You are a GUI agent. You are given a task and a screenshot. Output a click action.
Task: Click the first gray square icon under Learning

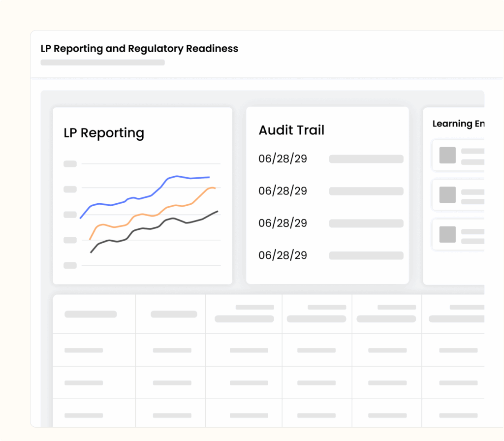click(447, 155)
